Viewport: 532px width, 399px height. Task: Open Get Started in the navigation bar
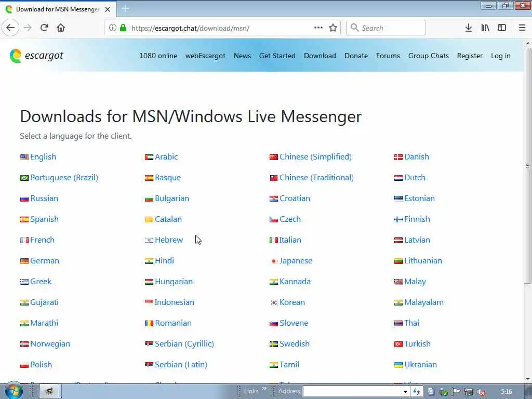(x=277, y=56)
